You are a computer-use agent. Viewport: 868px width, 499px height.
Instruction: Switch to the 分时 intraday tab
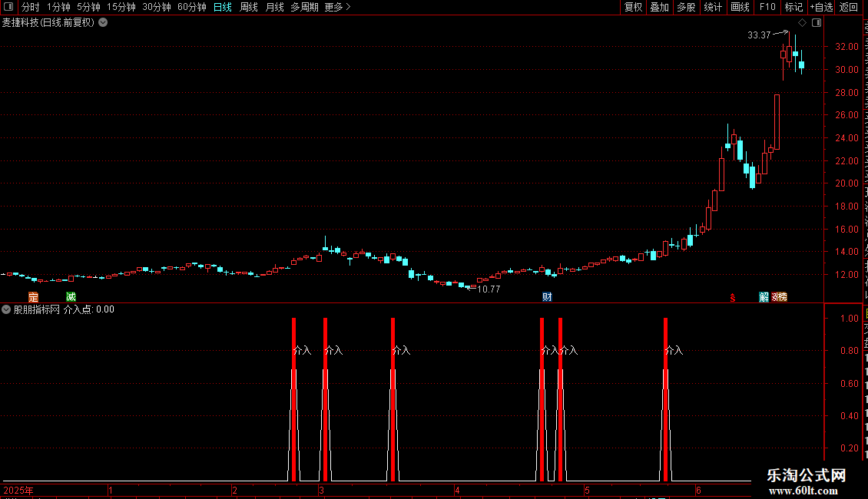tap(30, 7)
